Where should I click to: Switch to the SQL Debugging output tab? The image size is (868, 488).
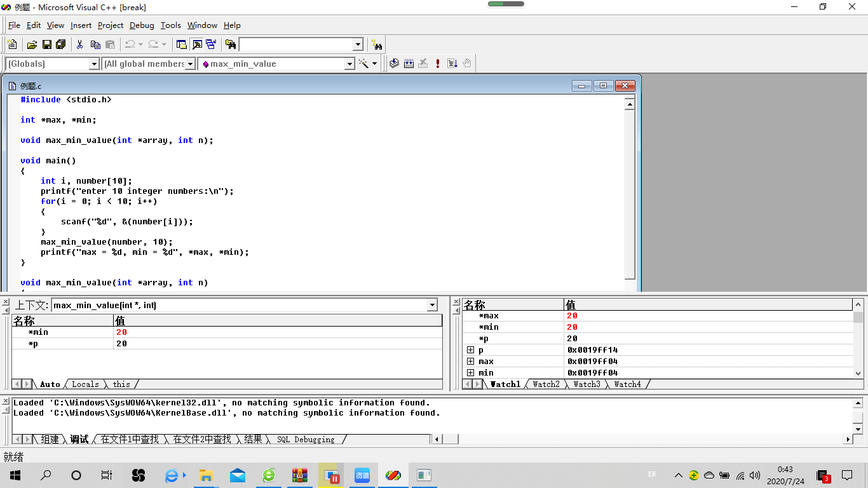pyautogui.click(x=306, y=439)
